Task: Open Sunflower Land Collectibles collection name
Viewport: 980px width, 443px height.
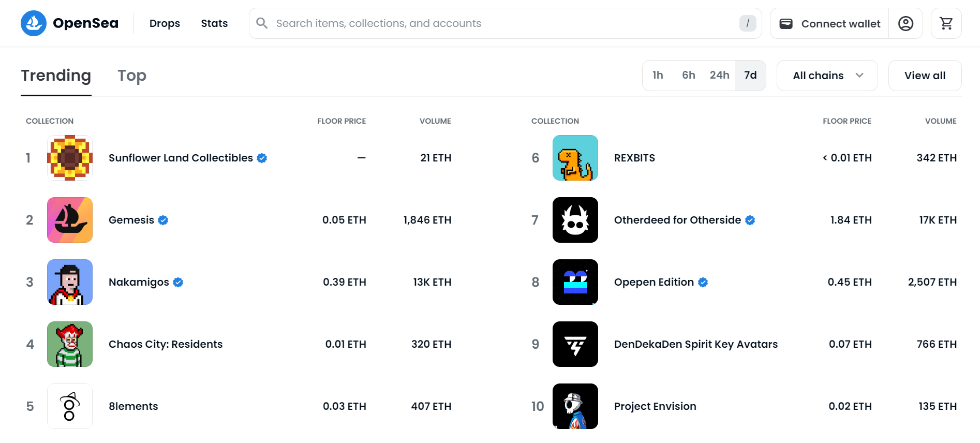Action: [181, 158]
